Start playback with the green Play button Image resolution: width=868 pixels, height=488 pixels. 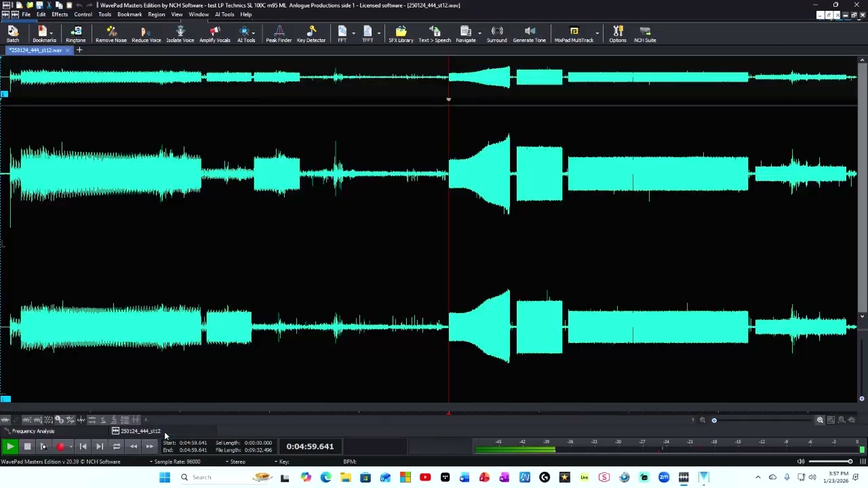9,447
